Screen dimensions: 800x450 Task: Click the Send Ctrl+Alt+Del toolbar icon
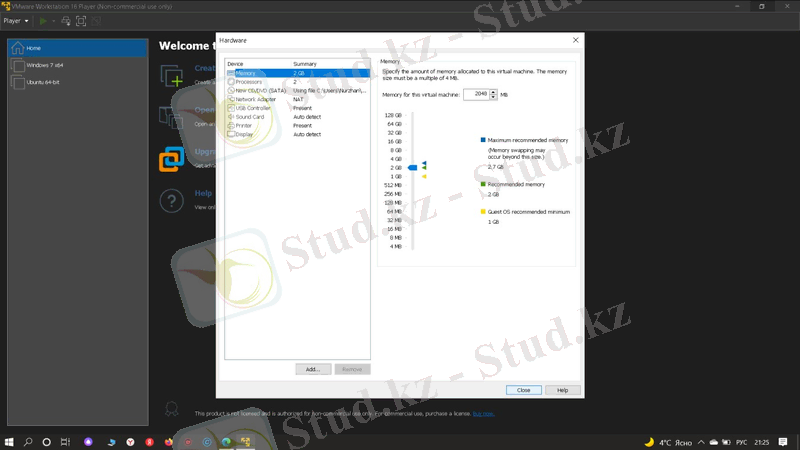[x=66, y=21]
